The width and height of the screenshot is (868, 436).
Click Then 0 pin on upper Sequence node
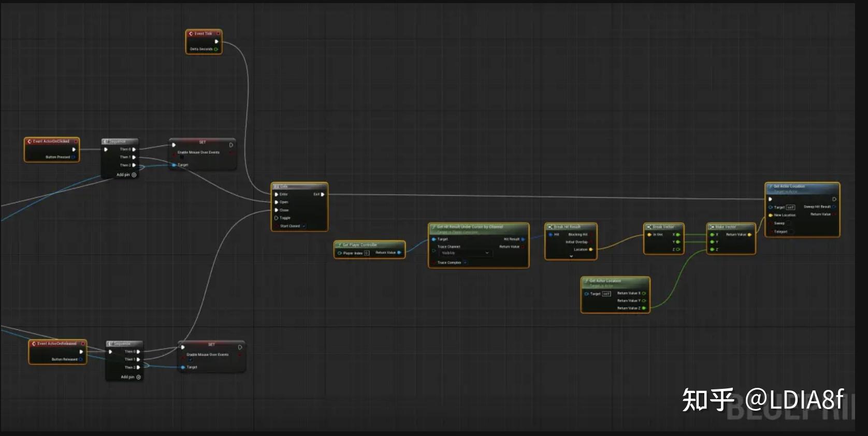point(134,149)
